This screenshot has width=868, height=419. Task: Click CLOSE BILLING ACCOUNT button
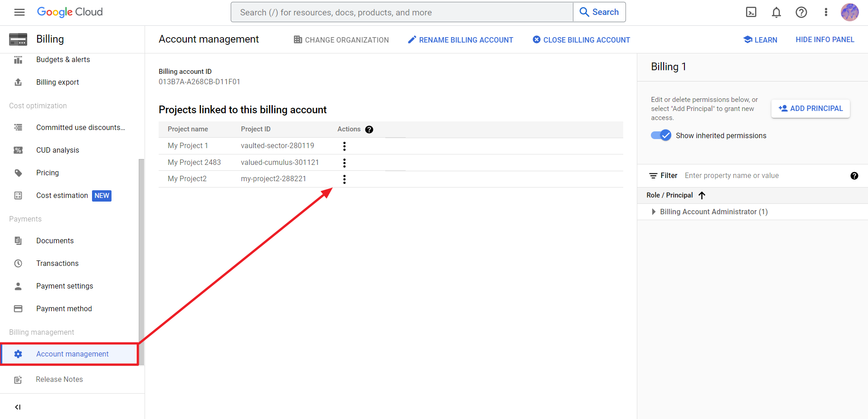(582, 40)
